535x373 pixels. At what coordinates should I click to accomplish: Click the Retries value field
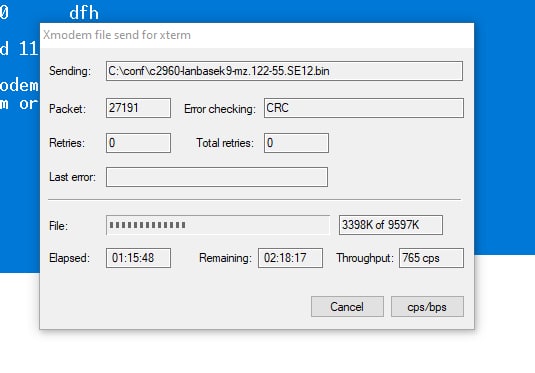pyautogui.click(x=138, y=143)
